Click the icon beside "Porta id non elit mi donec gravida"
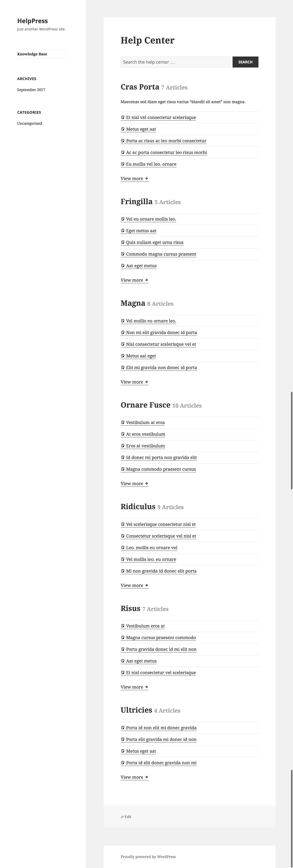The image size is (293, 868). (x=123, y=727)
